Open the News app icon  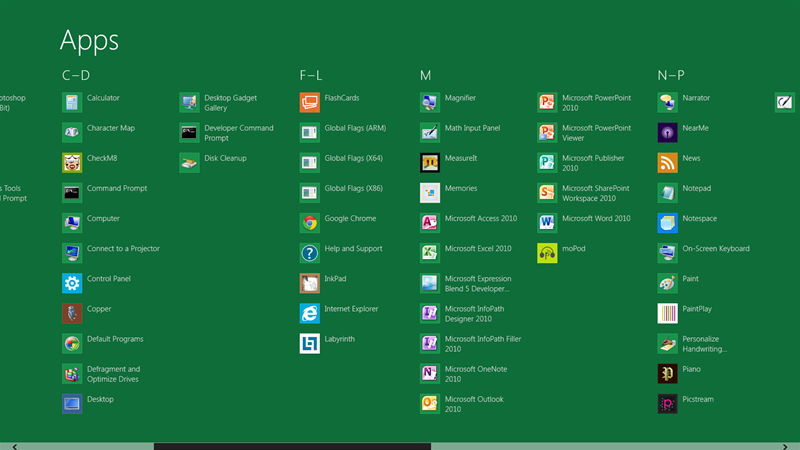coord(667,163)
